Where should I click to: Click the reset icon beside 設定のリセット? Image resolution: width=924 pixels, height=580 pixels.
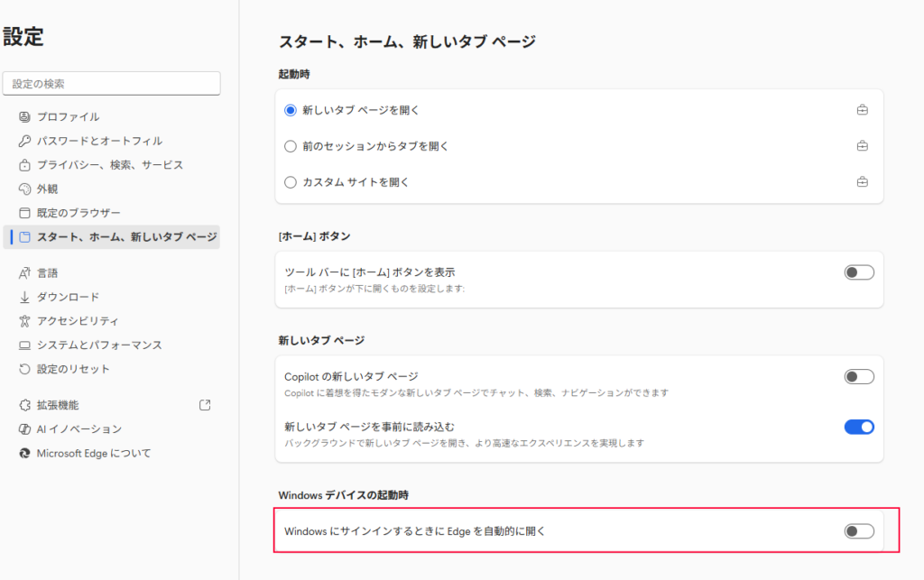24,369
